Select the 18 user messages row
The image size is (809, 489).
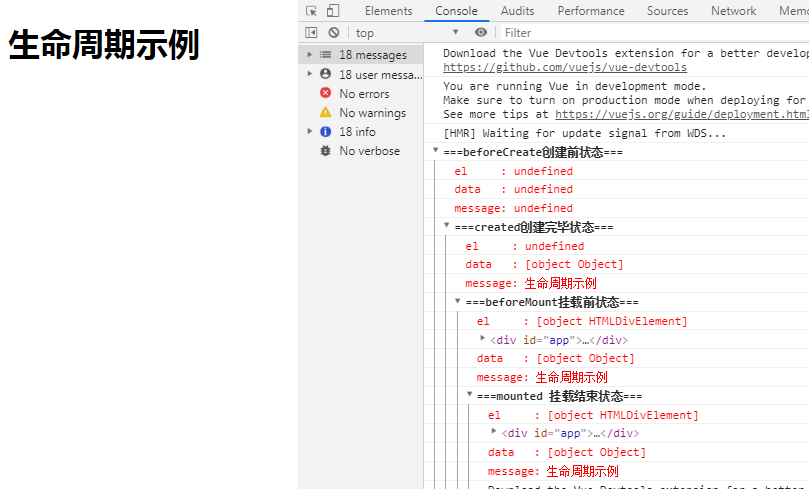click(361, 74)
